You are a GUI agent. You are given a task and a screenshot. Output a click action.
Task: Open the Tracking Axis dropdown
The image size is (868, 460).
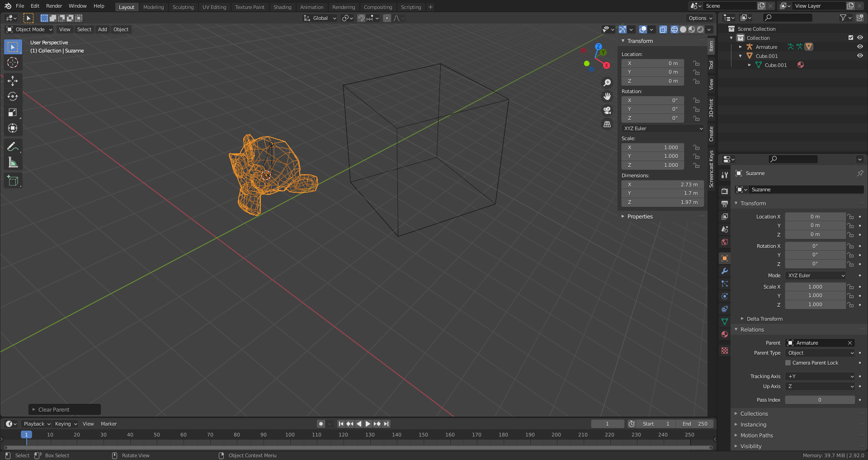(x=820, y=376)
